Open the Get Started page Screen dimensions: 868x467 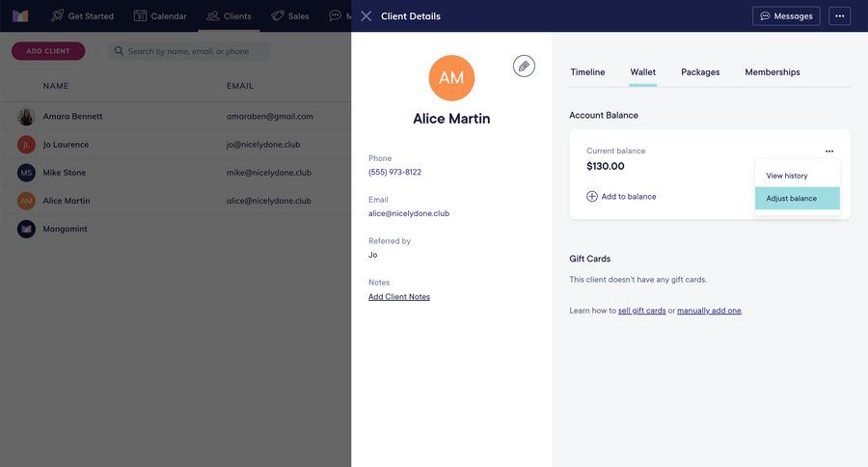pyautogui.click(x=82, y=16)
